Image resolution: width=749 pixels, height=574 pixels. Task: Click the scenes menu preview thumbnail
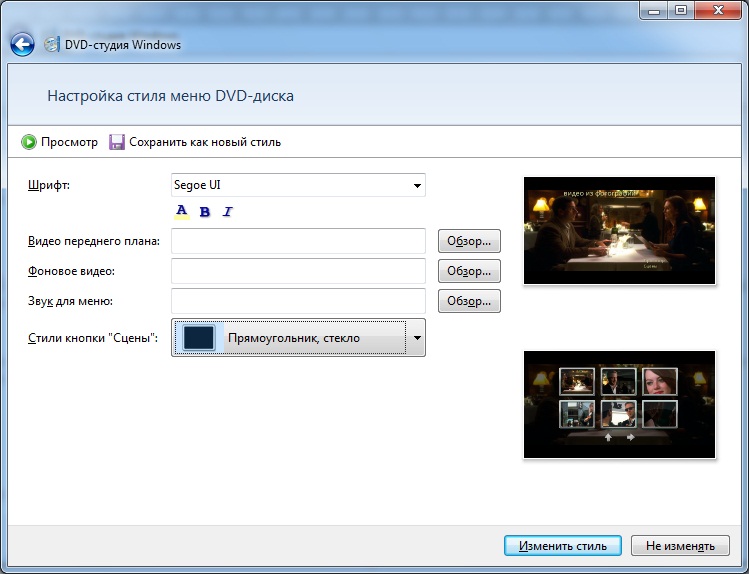[x=620, y=405]
